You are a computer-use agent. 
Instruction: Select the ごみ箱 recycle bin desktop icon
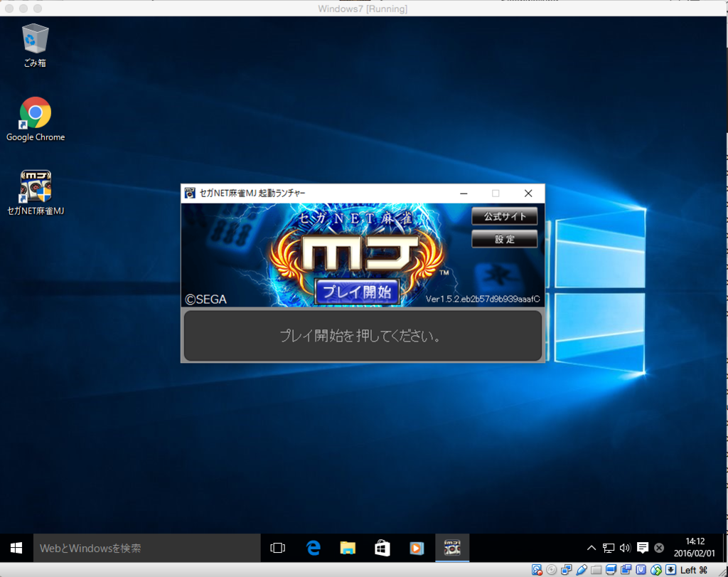[x=35, y=46]
